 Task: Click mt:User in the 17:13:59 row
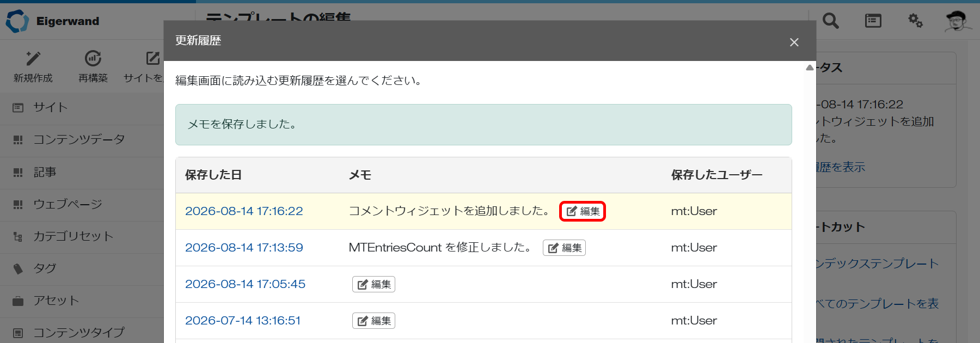click(694, 248)
